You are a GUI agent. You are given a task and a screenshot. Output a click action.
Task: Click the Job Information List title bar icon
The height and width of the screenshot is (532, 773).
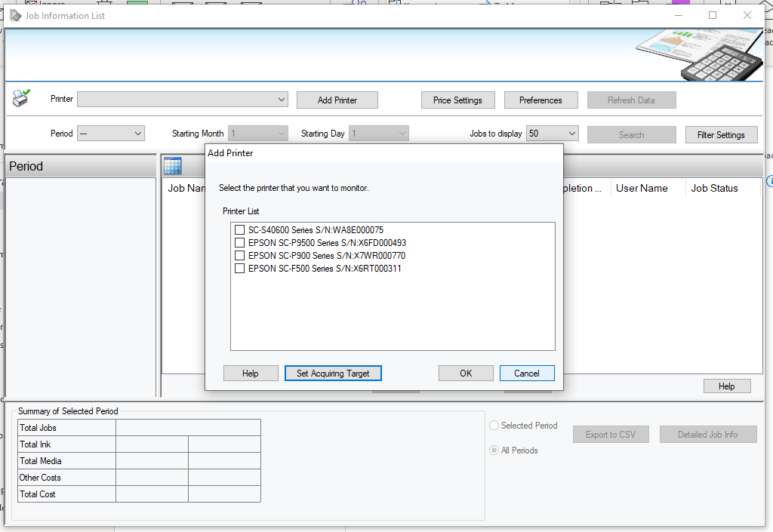click(x=15, y=15)
